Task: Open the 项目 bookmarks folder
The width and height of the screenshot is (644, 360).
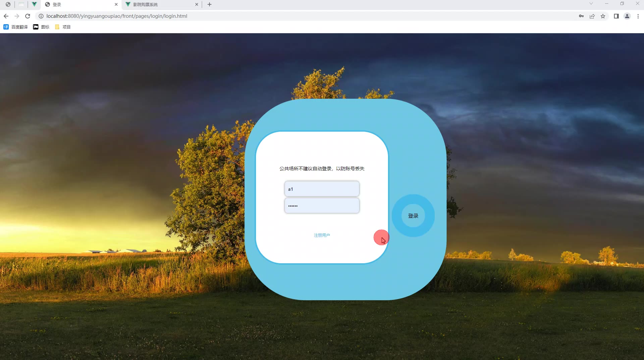Action: pyautogui.click(x=63, y=27)
